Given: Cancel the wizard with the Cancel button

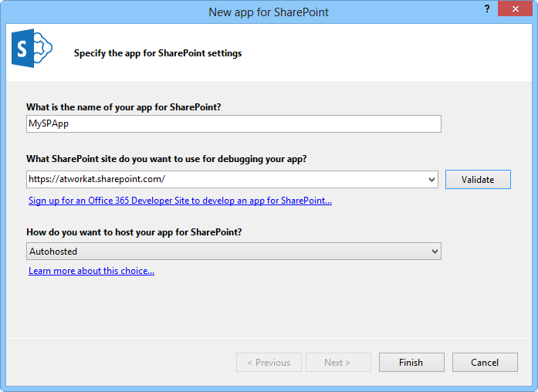Looking at the screenshot, I should click(485, 363).
